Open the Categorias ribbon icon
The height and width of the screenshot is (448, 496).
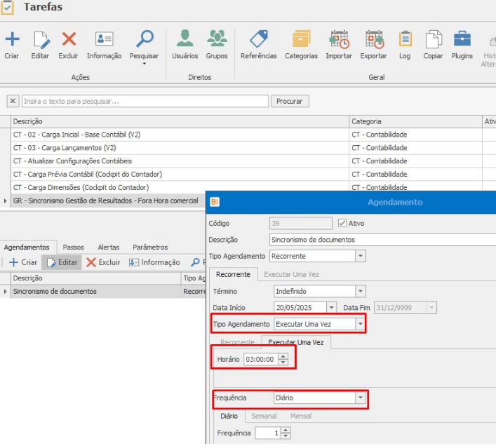pyautogui.click(x=301, y=39)
